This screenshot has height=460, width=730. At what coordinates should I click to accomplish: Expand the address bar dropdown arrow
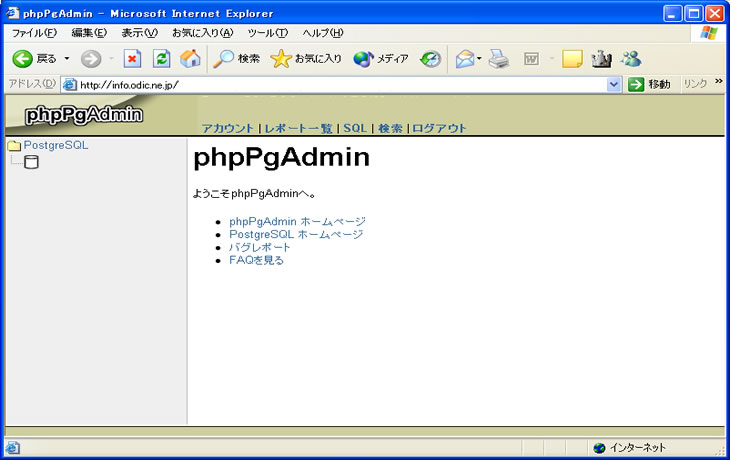tap(614, 85)
